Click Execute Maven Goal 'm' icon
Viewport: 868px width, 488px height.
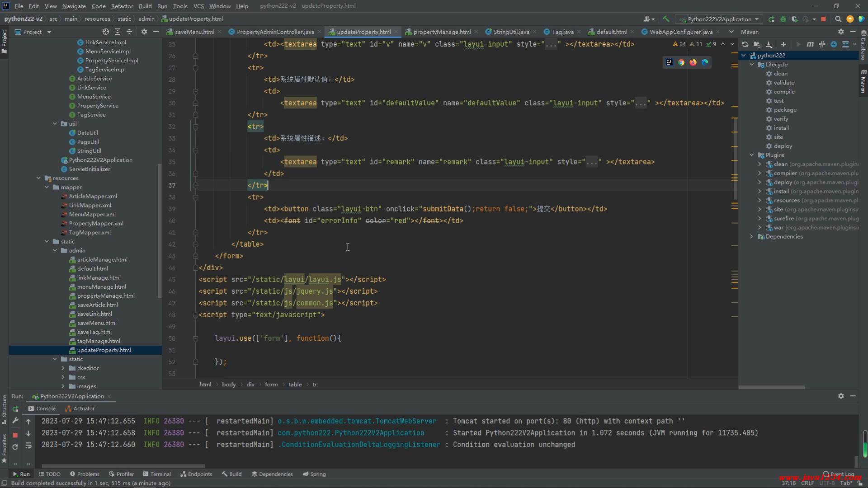pos(810,44)
